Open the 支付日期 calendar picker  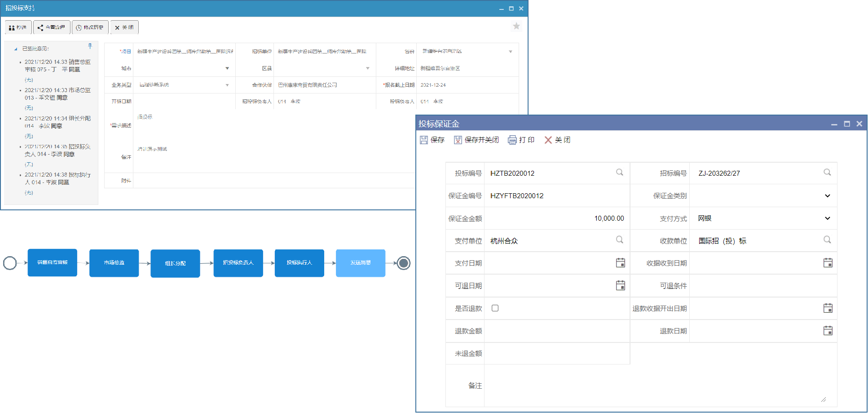click(x=621, y=263)
